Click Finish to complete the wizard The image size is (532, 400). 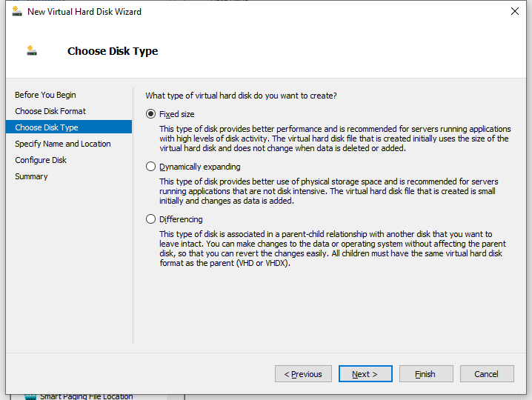tap(426, 374)
